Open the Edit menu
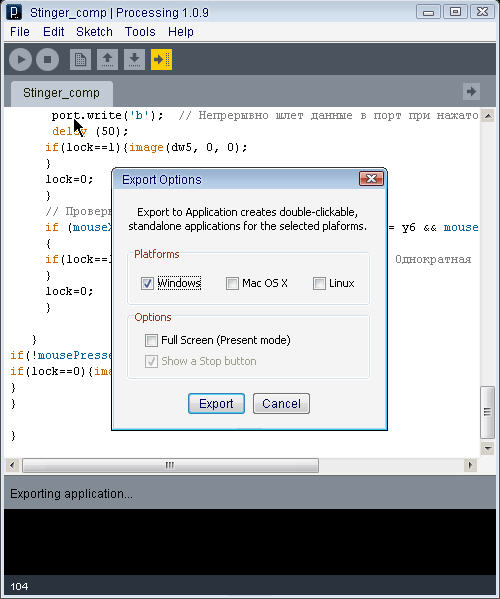The width and height of the screenshot is (500, 599). [x=53, y=32]
